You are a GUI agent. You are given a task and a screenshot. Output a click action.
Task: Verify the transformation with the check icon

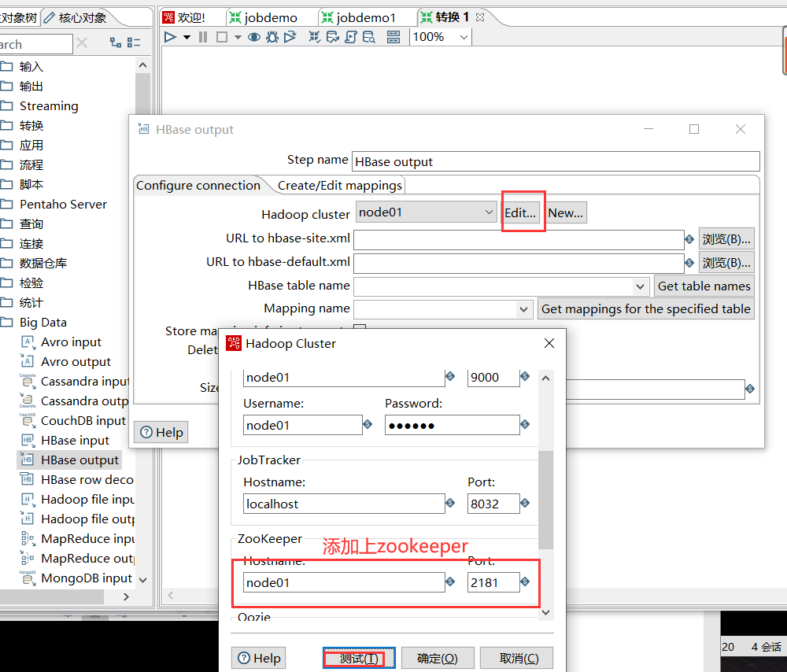(x=312, y=36)
